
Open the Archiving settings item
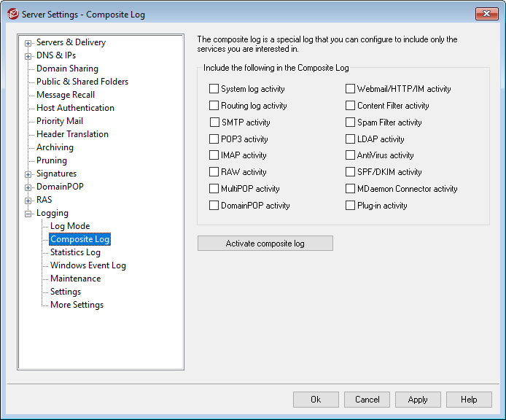55,147
